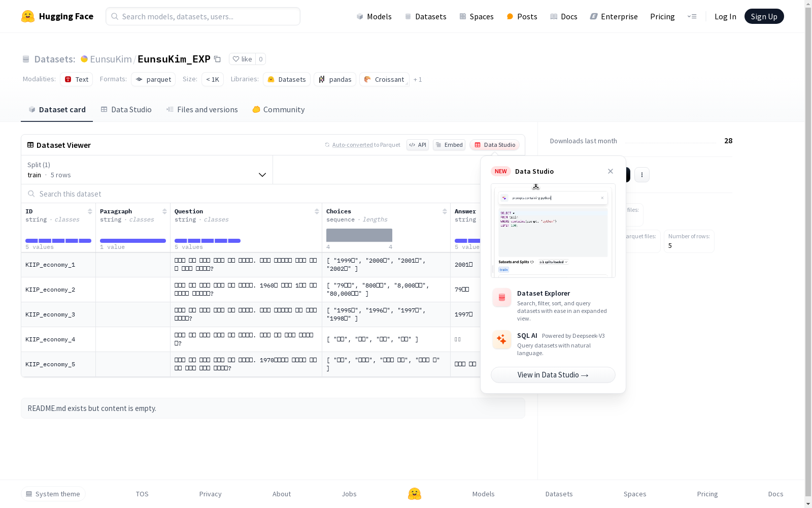Close the Data Studio popup
The width and height of the screenshot is (812, 508).
coord(611,171)
